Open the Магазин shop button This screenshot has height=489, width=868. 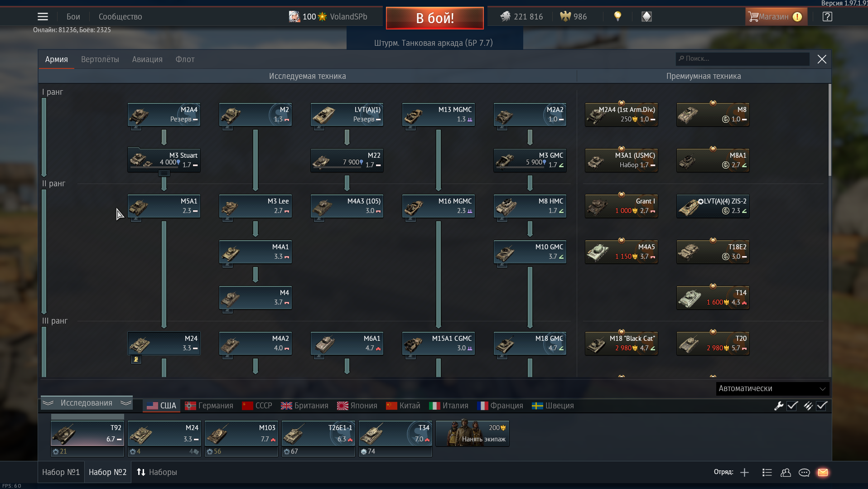776,17
